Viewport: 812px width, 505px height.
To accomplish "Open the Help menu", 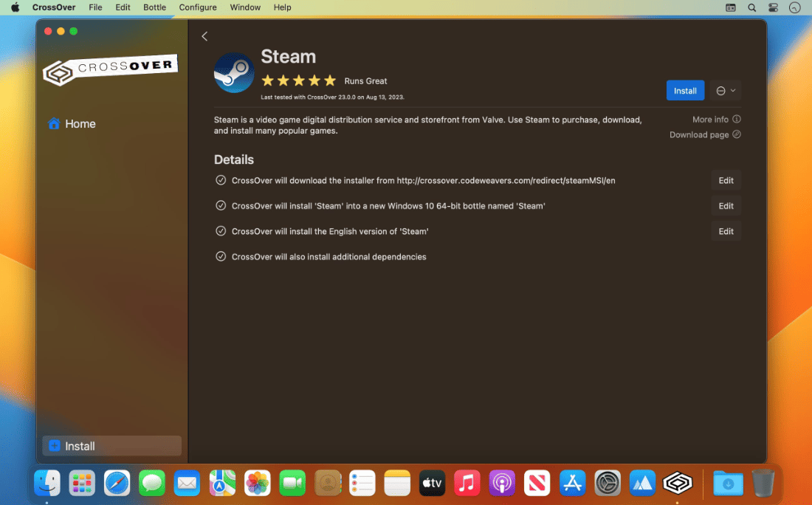I will coord(282,7).
